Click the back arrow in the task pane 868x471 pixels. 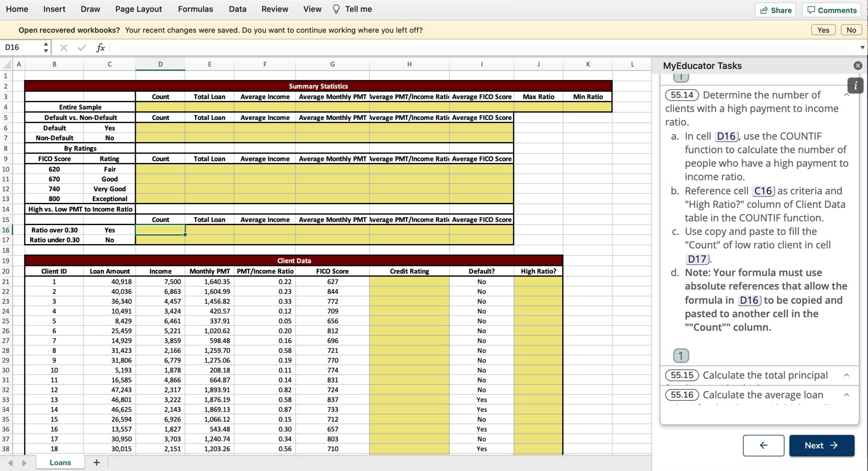(763, 445)
